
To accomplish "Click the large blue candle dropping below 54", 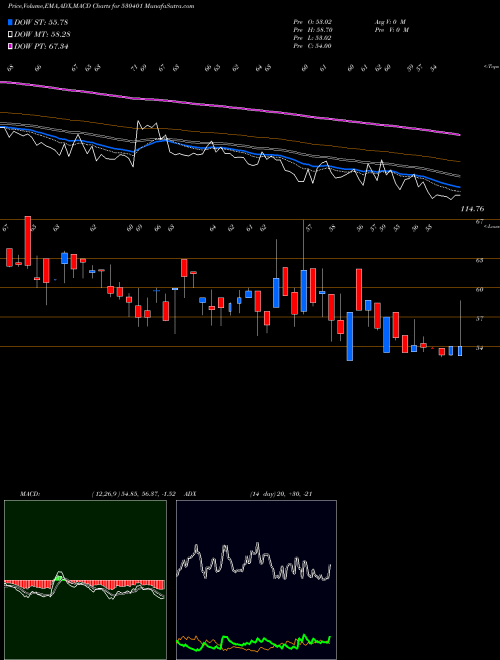I will click(x=350, y=336).
